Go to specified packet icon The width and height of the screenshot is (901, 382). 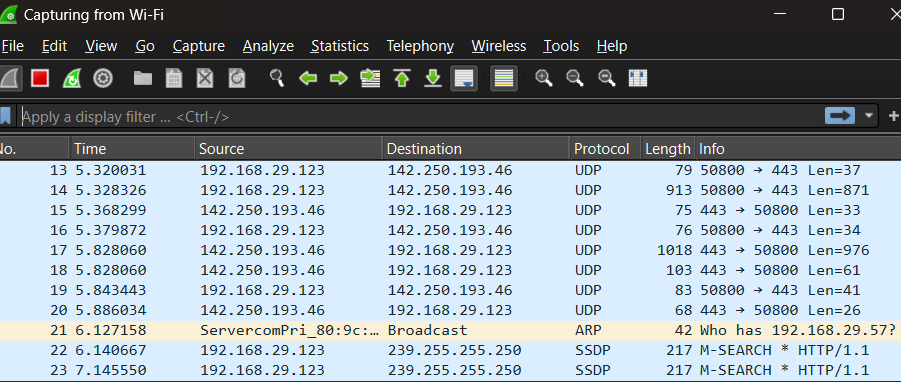tap(371, 78)
